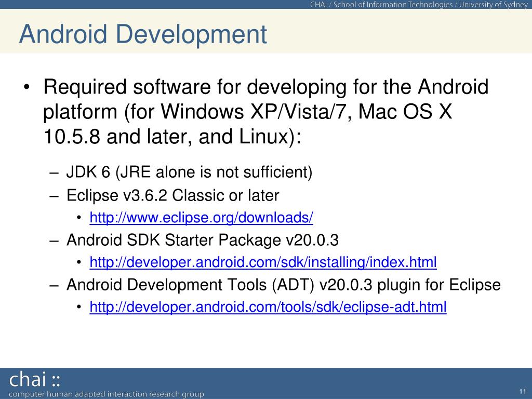Click the 'Android SDK Starter Package v20.0.3' line
The image size is (532, 399).
click(x=203, y=240)
